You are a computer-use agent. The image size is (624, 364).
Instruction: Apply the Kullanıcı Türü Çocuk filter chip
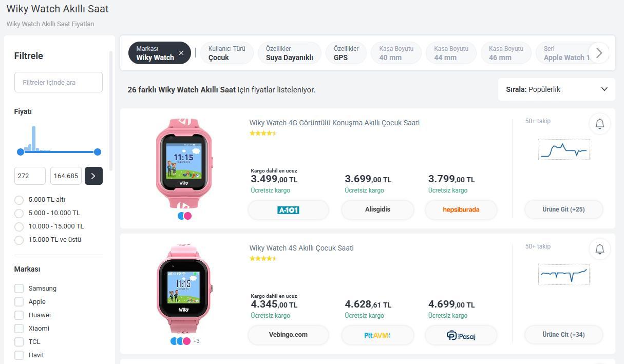click(x=226, y=53)
